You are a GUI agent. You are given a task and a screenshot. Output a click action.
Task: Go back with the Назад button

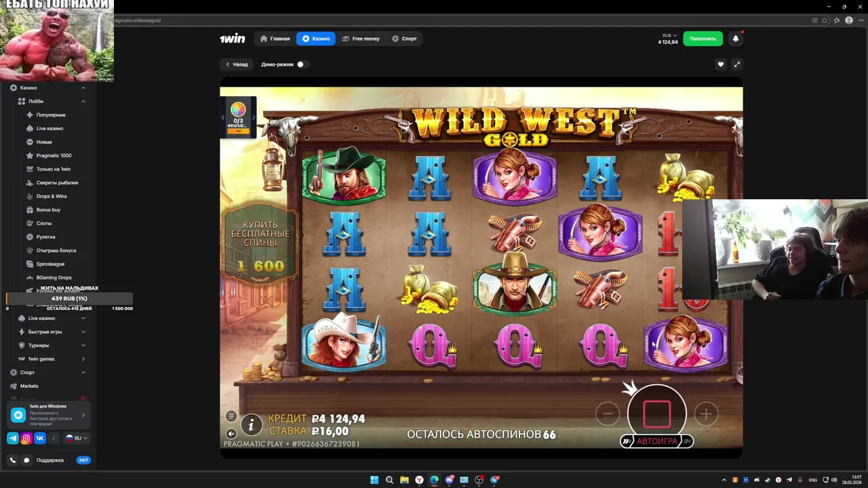[237, 64]
